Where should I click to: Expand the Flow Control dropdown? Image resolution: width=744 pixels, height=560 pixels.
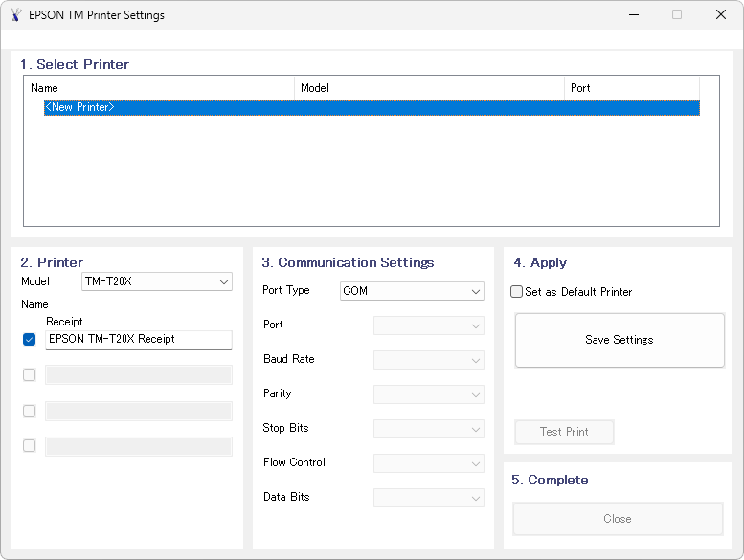coord(428,463)
